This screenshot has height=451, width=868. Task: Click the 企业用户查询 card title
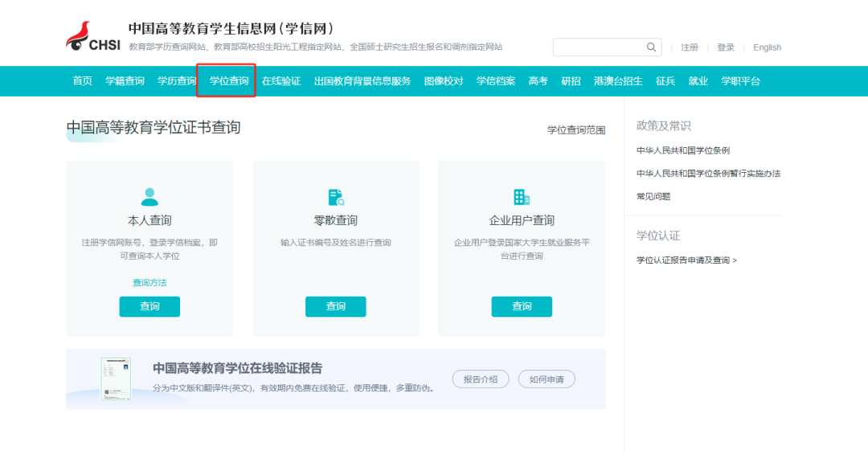coord(522,220)
